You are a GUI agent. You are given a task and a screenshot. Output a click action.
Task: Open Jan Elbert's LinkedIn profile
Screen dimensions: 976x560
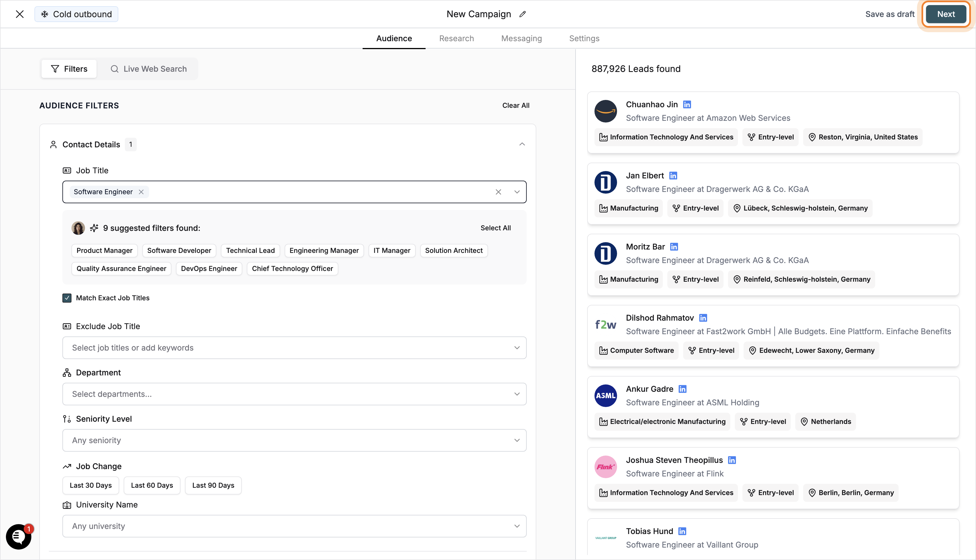pos(673,175)
